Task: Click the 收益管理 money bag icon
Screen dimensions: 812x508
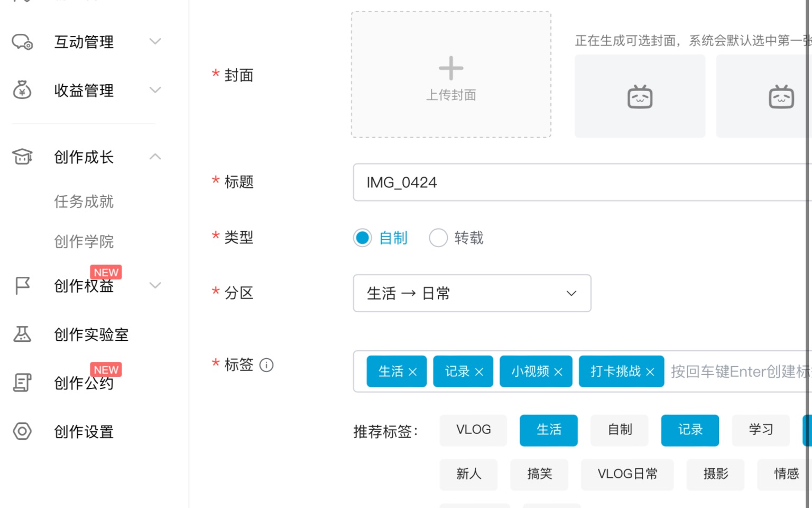Action: tap(22, 90)
